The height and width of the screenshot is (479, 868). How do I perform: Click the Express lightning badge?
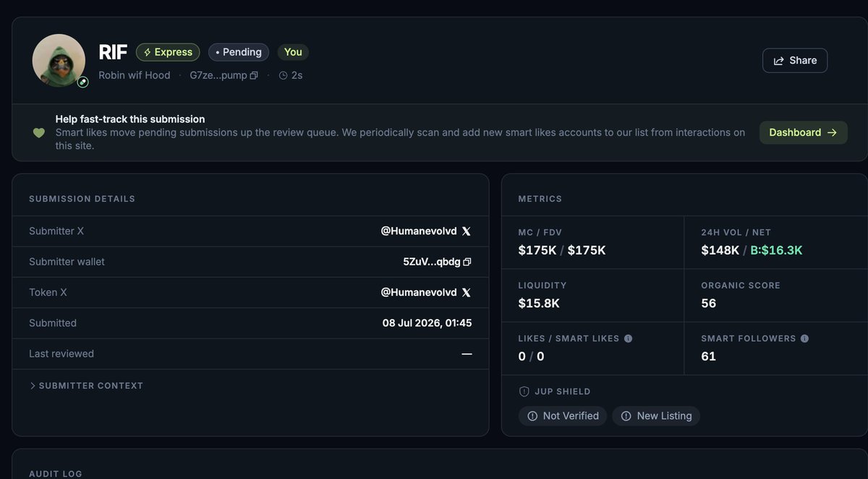tap(168, 52)
